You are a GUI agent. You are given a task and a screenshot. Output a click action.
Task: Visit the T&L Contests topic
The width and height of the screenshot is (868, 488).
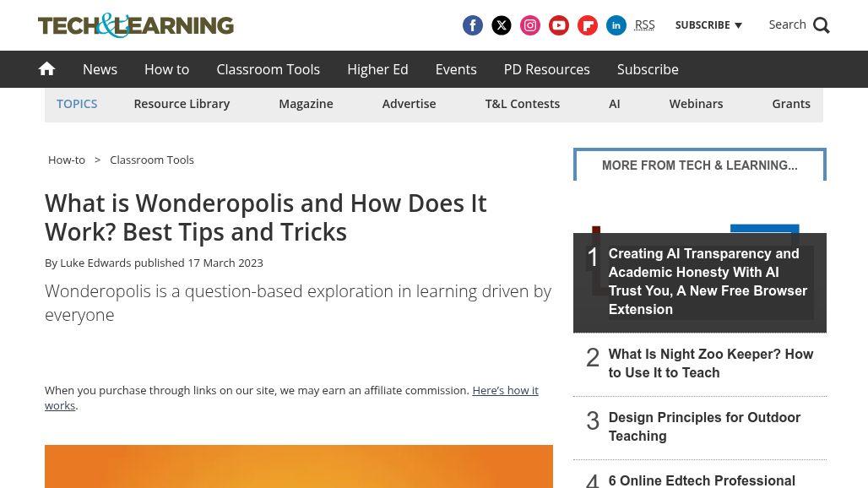tap(523, 104)
